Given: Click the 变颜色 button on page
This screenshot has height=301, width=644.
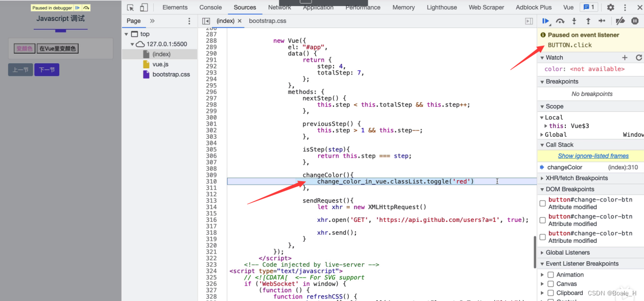Looking at the screenshot, I should click(24, 48).
